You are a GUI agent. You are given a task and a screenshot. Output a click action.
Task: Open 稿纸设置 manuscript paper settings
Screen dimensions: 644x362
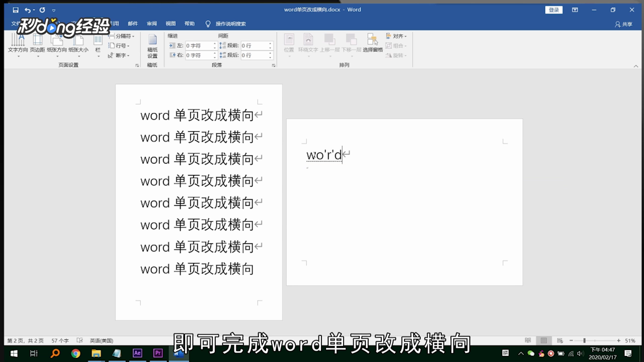coord(152,46)
